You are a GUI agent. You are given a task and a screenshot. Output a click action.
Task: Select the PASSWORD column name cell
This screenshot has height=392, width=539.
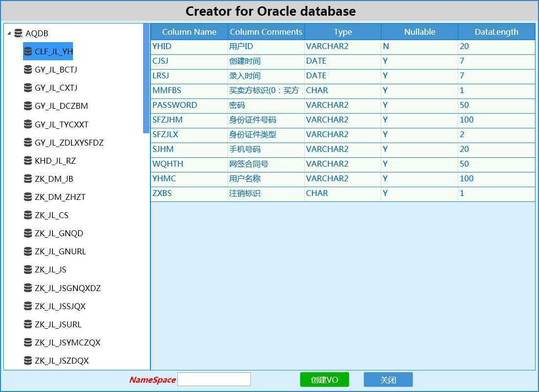189,105
